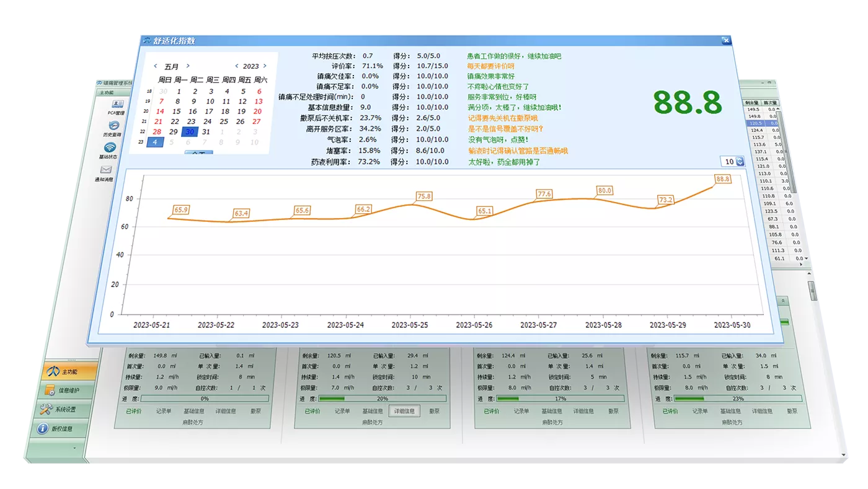The height and width of the screenshot is (489, 868).
Task: Click the 20% progress bar
Action: coord(383,399)
